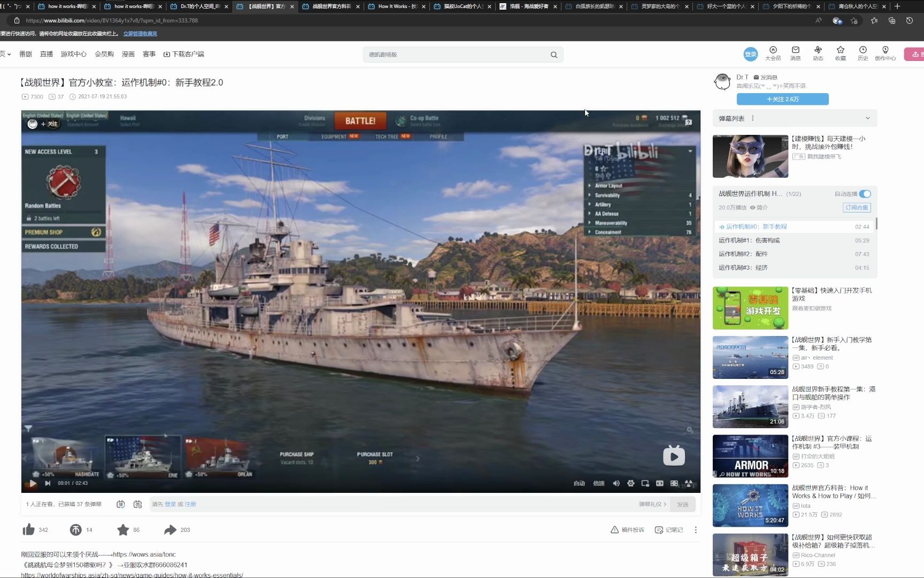The width and height of the screenshot is (924, 578).
Task: Add video to favorites star
Action: (x=123, y=530)
